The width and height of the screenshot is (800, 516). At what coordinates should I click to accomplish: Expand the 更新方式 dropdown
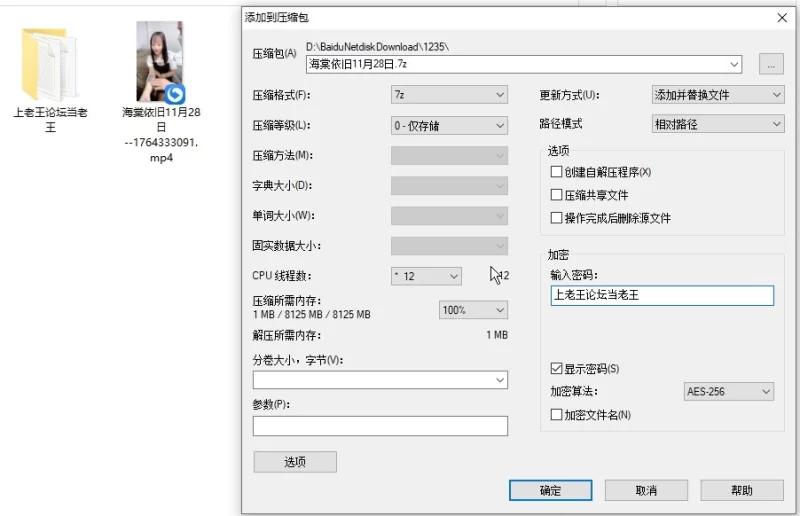point(716,95)
